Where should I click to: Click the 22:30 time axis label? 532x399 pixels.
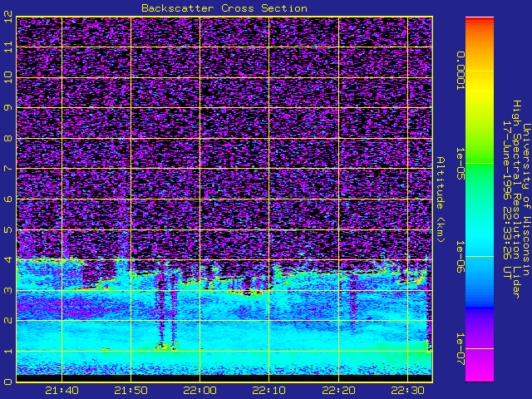coord(407,391)
